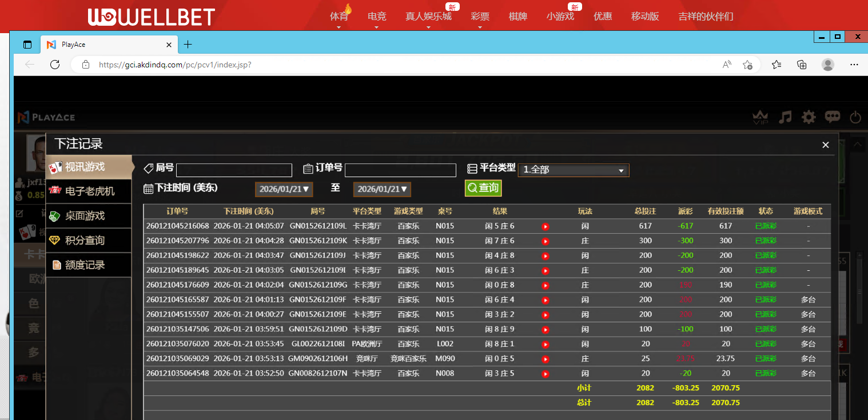868x420 pixels.
Task: Open the start date 2026/01/21 picker
Action: tap(284, 189)
